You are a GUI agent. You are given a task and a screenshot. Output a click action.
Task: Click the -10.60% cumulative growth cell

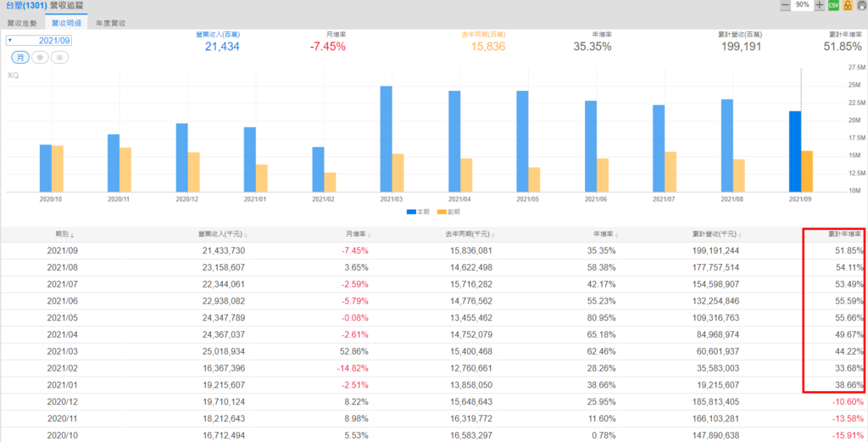coord(848,401)
